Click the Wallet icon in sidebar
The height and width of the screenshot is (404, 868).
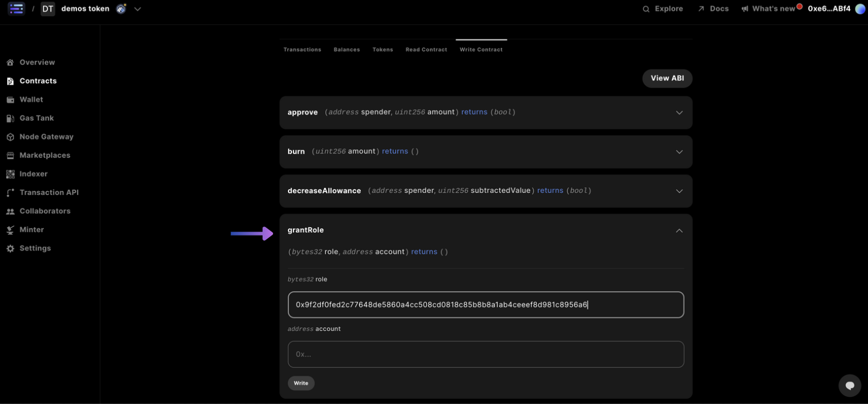[10, 100]
